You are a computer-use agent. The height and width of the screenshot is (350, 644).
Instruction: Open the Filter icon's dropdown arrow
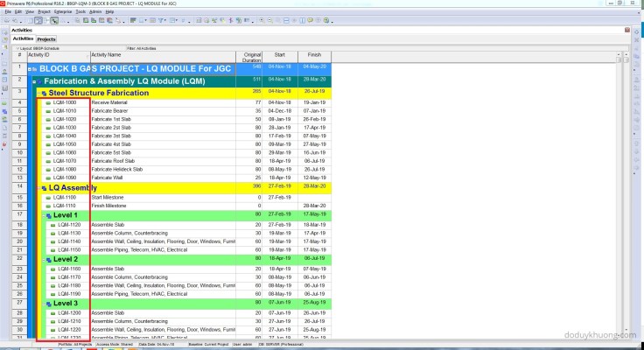point(165,20)
